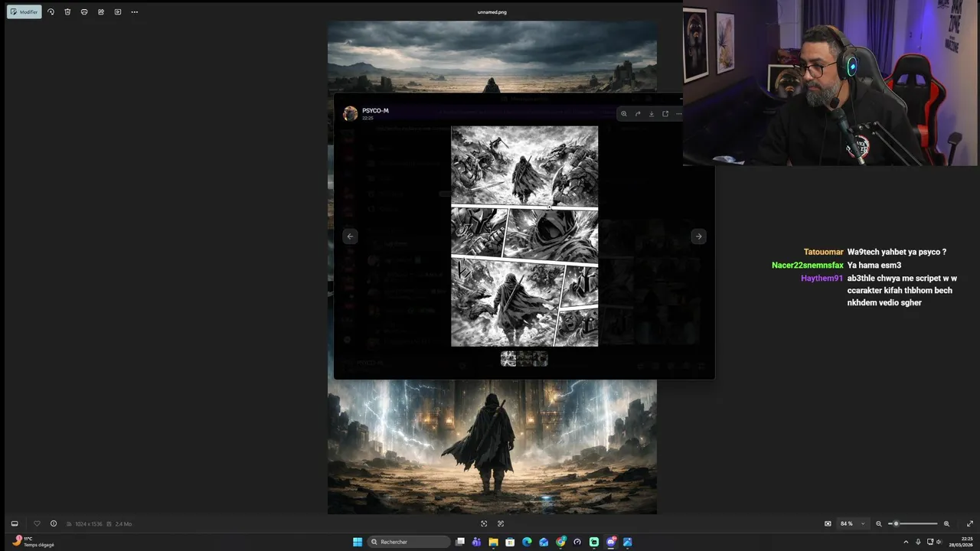The image size is (980, 551).
Task: Click the zoom out magnifier in Photos
Action: pyautogui.click(x=878, y=524)
